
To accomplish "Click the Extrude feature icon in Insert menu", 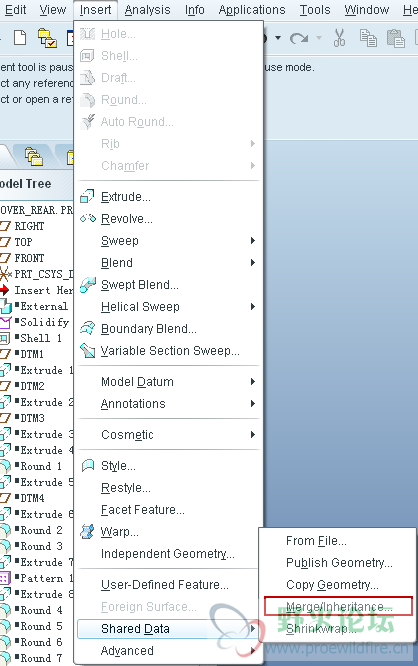I will coord(88,196).
